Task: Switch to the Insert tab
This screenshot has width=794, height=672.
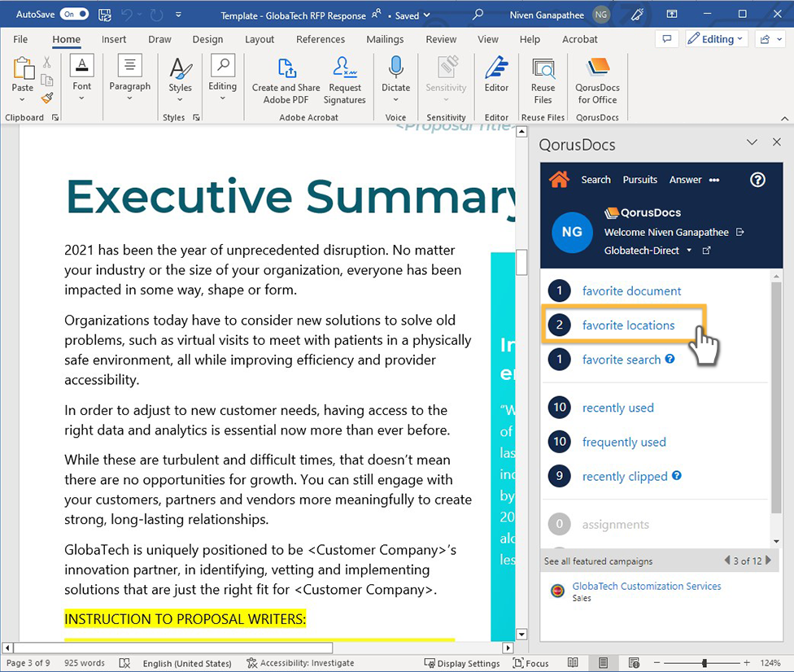Action: coord(113,40)
